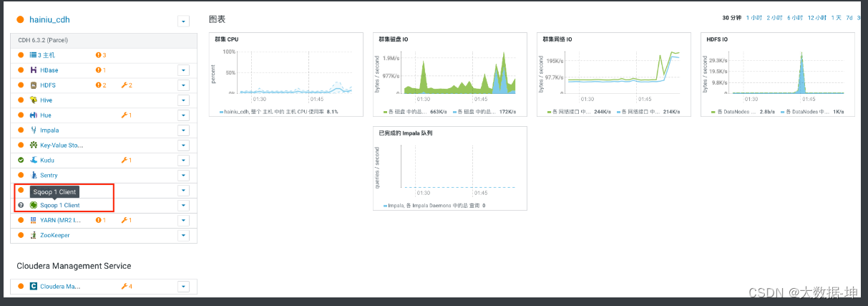
Task: Open the Sqoop 1 Client row actions dropdown
Action: [x=183, y=205]
